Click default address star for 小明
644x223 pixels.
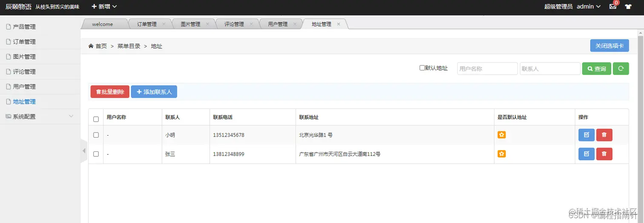tap(502, 135)
